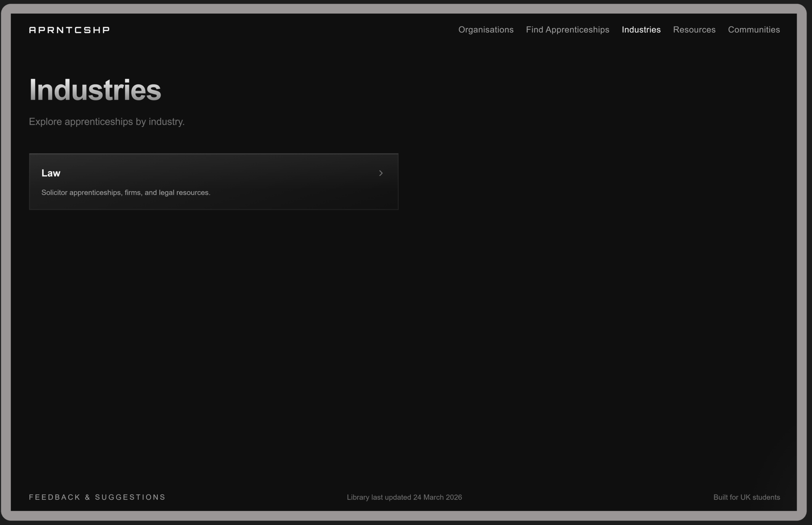Screen dimensions: 812x525
Task: Open the Law card chevron arrow
Action: tap(381, 173)
